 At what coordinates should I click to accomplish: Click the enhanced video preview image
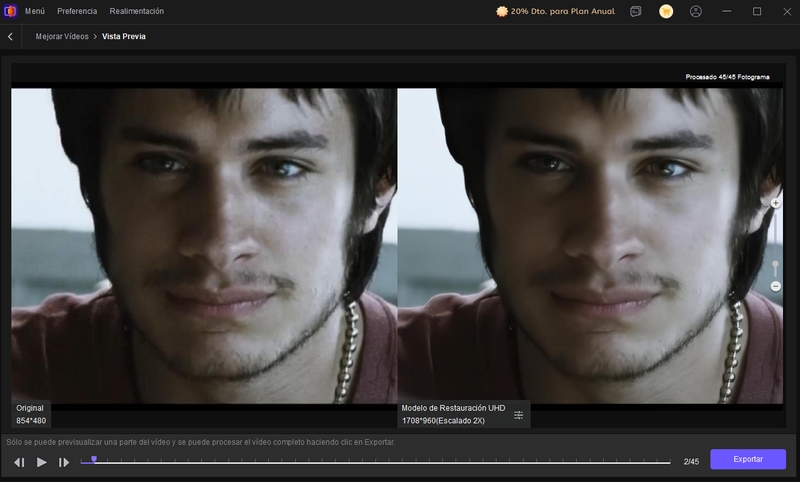[x=590, y=246]
